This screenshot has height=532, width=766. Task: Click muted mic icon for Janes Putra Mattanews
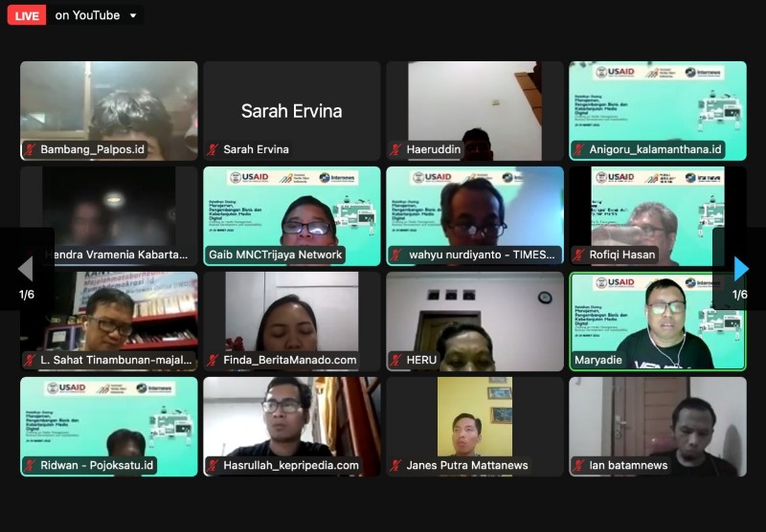coord(396,466)
